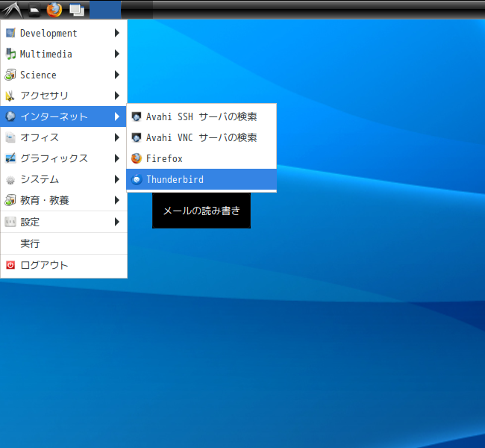Expand the Multimedia submenu arrow
Screen dimensions: 485x448
117,54
